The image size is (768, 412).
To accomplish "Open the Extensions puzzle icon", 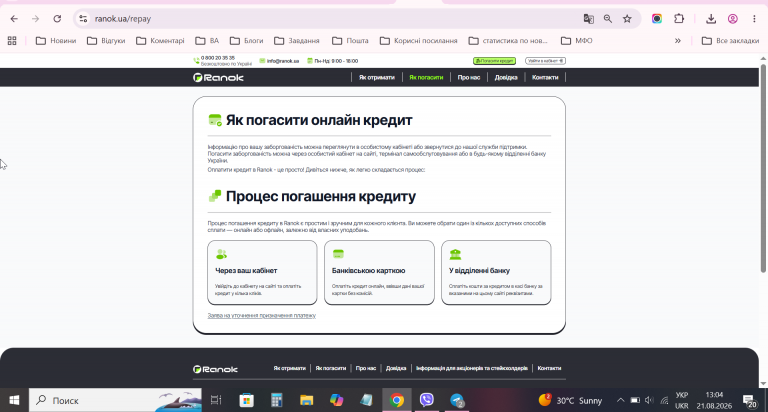I will click(679, 19).
